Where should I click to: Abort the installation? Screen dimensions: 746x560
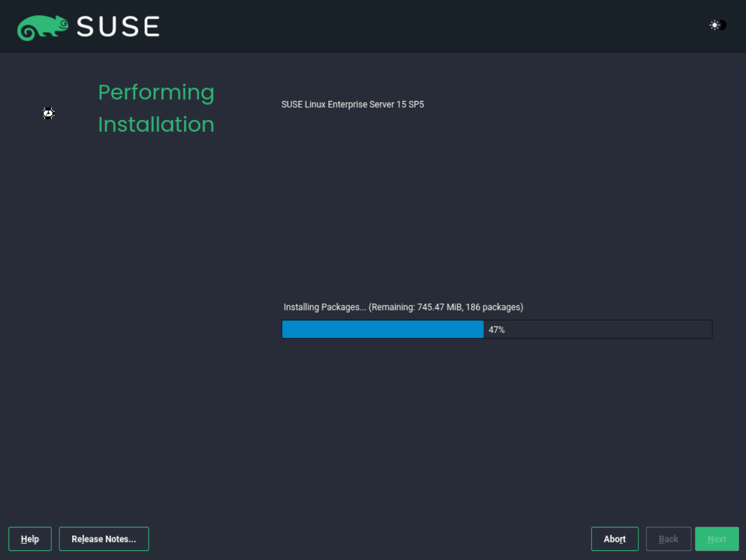pos(614,539)
